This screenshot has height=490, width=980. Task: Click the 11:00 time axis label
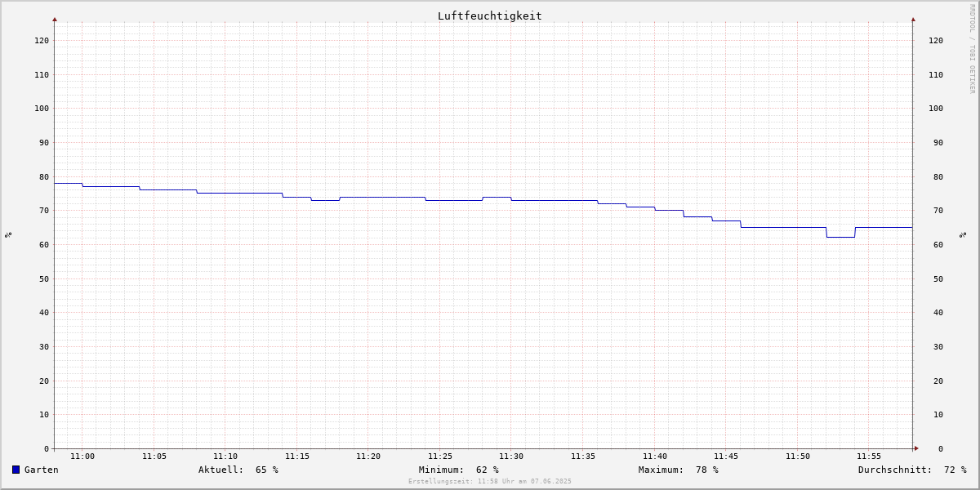82,457
